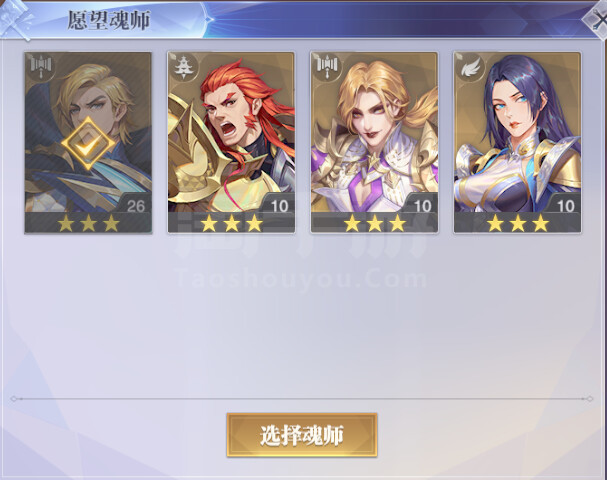607x480 pixels.
Task: Click the star rating under red-haired warrior
Action: click(231, 223)
